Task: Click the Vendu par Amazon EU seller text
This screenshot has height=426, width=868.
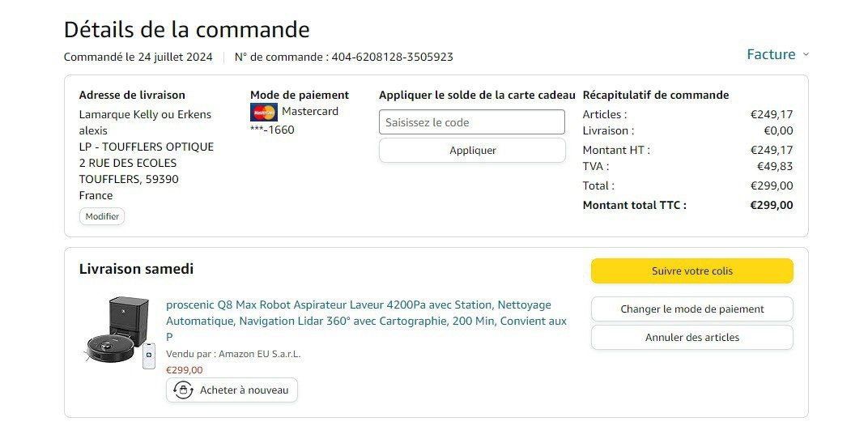Action: coord(233,354)
